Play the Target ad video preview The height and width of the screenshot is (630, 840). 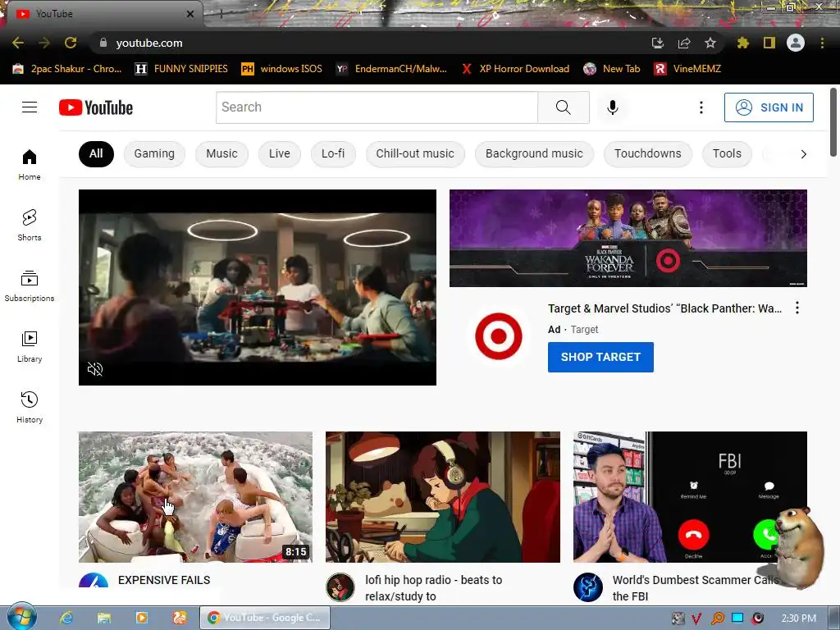(258, 287)
